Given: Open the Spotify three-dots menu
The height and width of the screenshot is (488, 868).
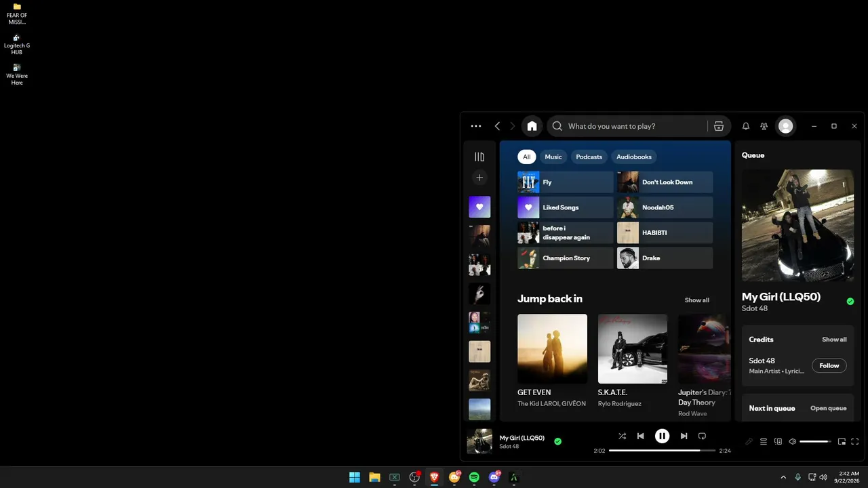Looking at the screenshot, I should click(476, 126).
